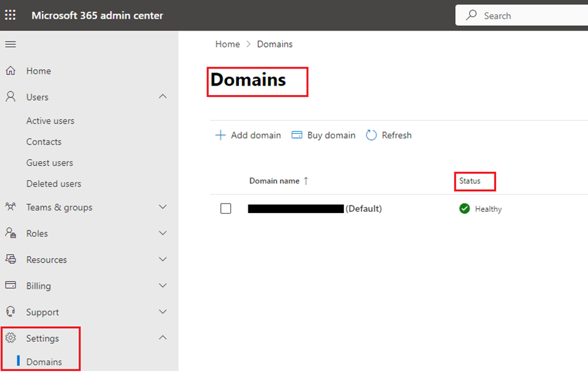Click the Status column header
The height and width of the screenshot is (373, 588).
tap(470, 181)
